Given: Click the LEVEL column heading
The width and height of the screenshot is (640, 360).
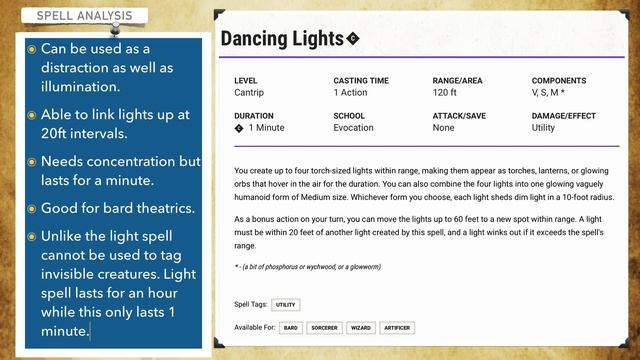Looking at the screenshot, I should pyautogui.click(x=246, y=81).
